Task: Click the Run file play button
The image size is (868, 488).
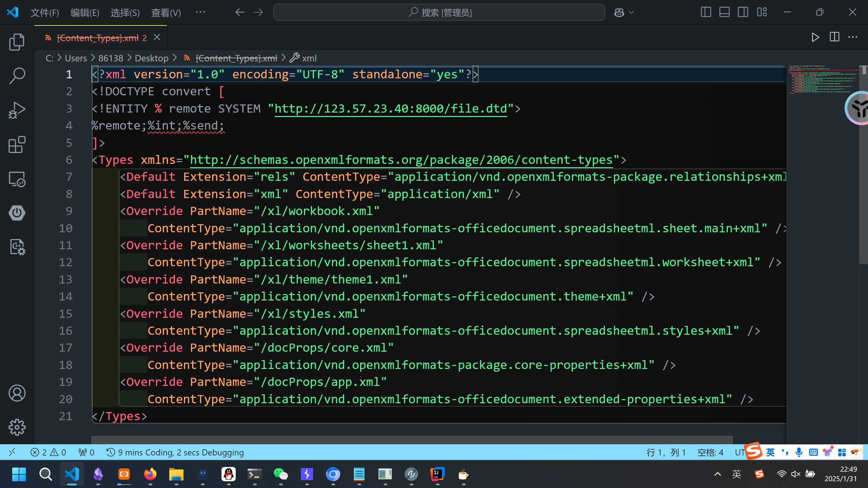Action: pos(815,37)
